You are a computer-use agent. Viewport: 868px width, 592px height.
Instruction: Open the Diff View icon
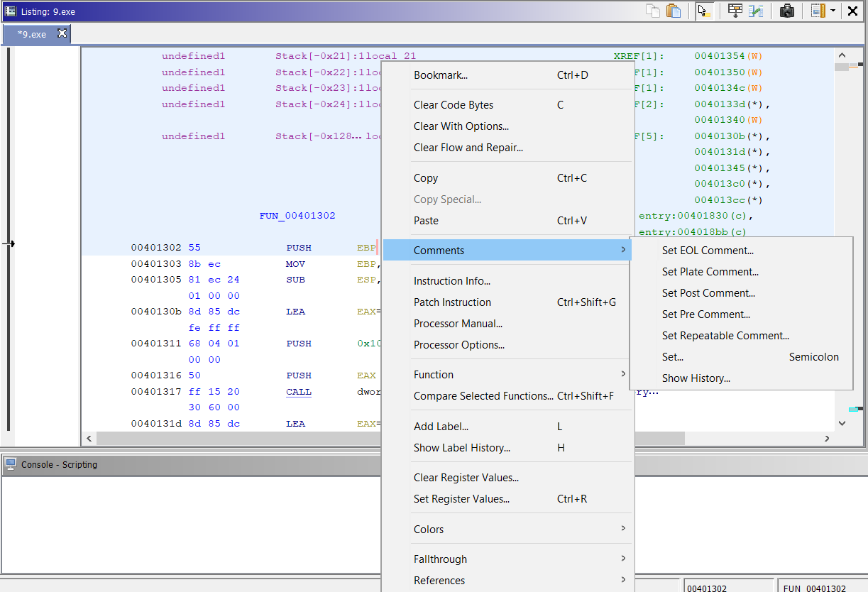pos(756,11)
